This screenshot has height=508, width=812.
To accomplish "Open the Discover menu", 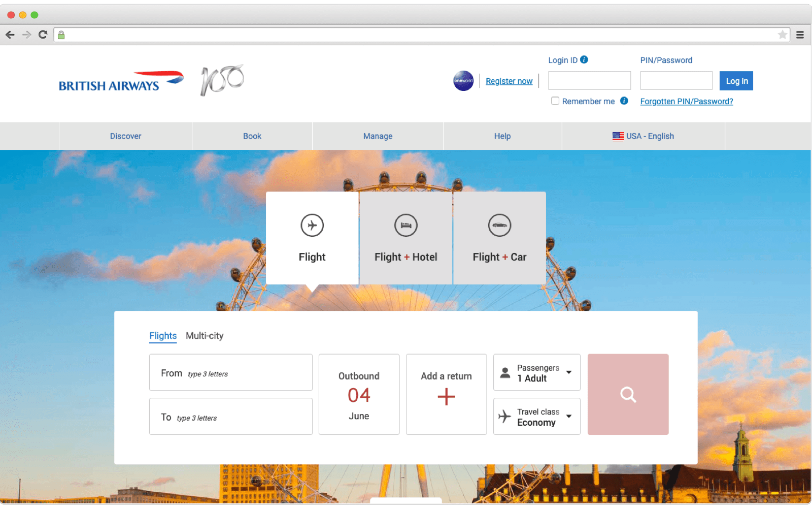I will coord(125,136).
